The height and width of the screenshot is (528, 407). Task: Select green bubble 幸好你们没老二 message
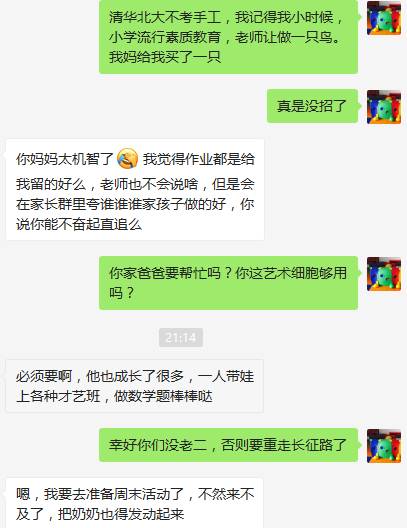pyautogui.click(x=228, y=445)
